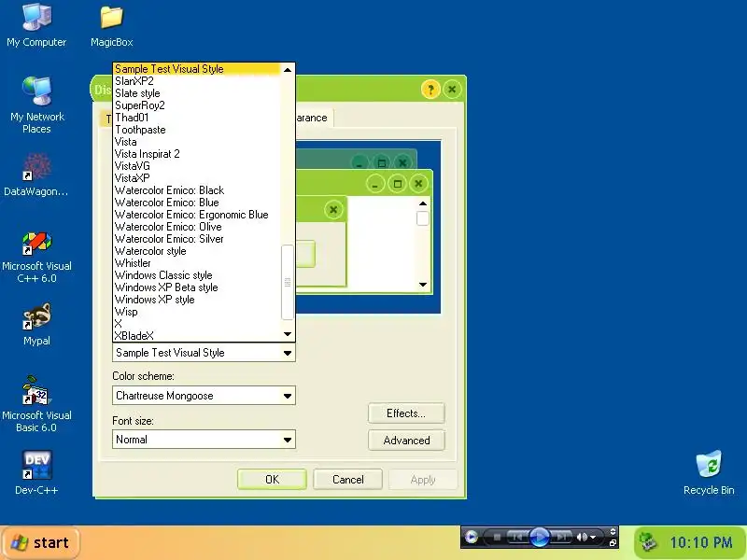Click the system tray network hardware icon
747x560 pixels.
tap(647, 542)
